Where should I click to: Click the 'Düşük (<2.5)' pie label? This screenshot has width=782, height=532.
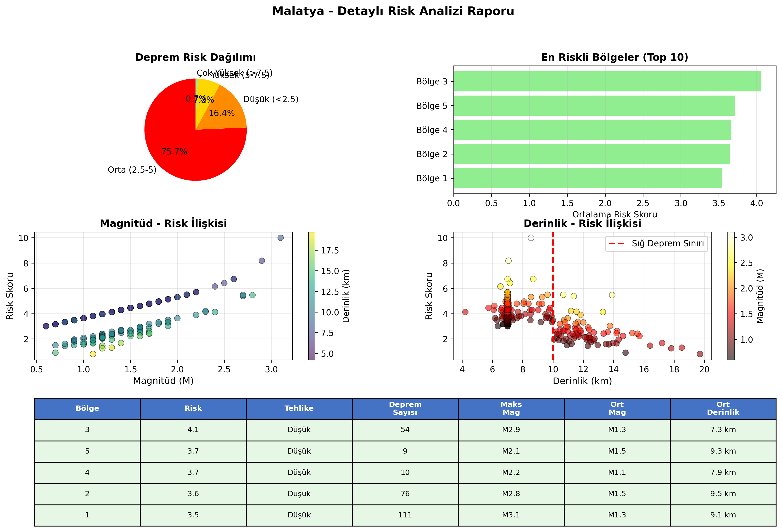271,99
